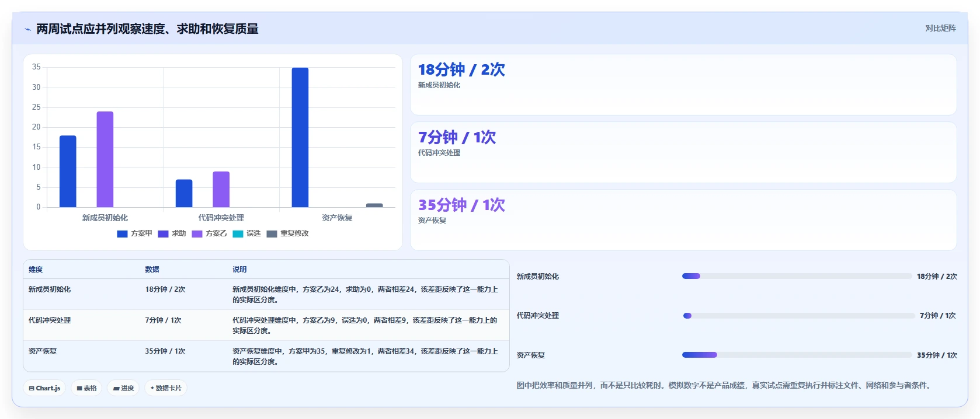Toggle the 求助 legend item
Image resolution: width=980 pixels, height=419 pixels.
[172, 233]
